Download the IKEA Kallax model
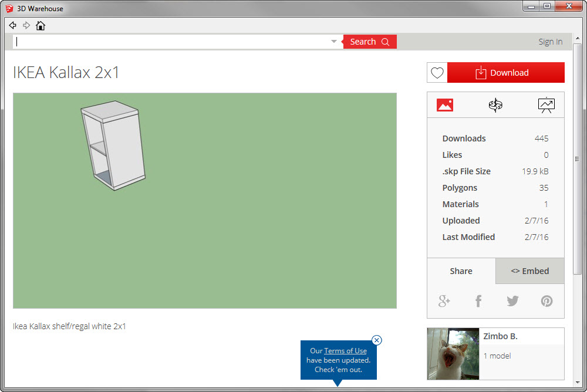This screenshot has height=392, width=587. click(506, 73)
